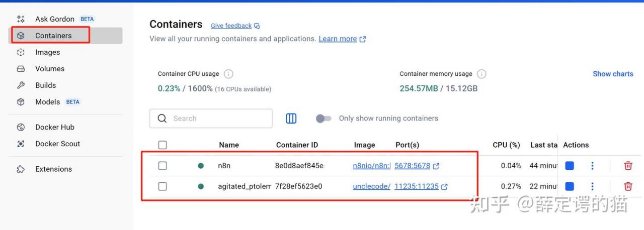Toggle Only show running containers
Viewport: 644px width, 230px height.
(x=324, y=119)
